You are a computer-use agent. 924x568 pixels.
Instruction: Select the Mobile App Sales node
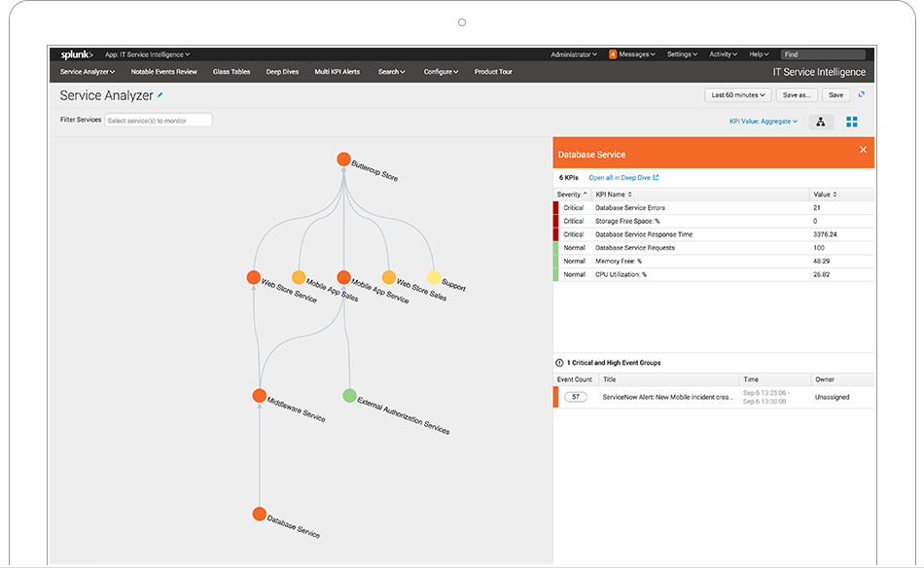[299, 277]
